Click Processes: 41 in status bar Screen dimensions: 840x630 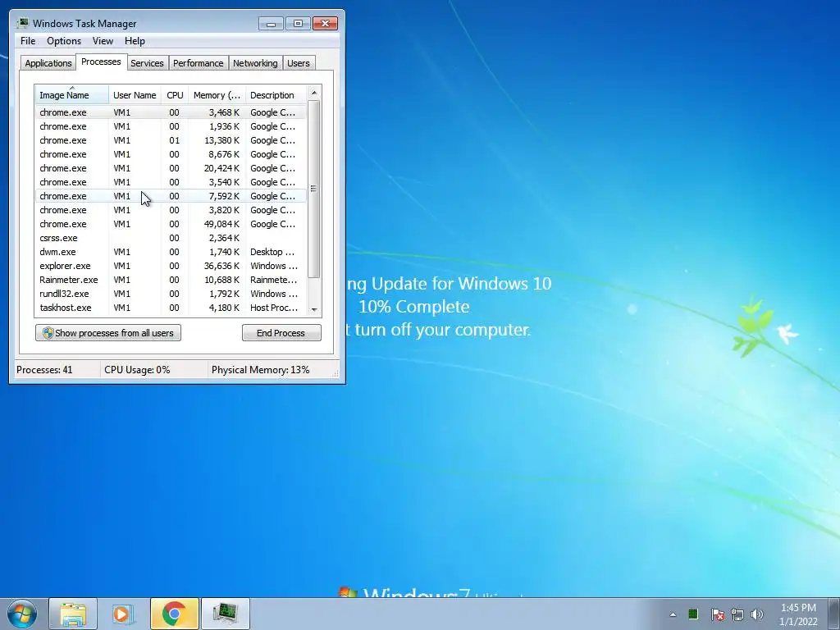pyautogui.click(x=44, y=370)
